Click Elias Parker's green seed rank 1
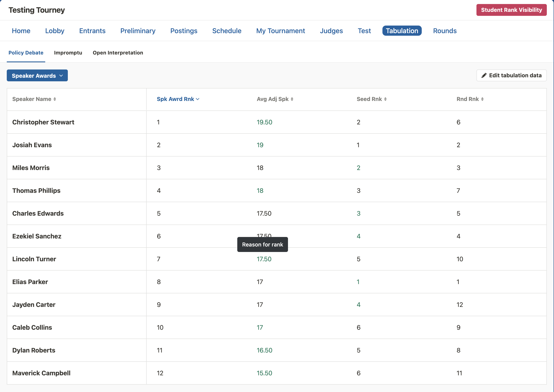Viewport: 554px width, 392px height. [358, 282]
